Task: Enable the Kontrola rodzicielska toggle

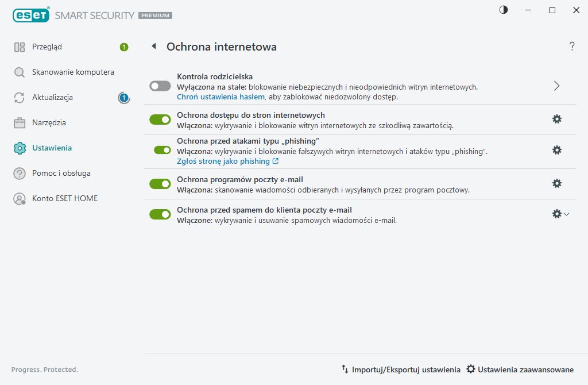Action: pyautogui.click(x=160, y=86)
